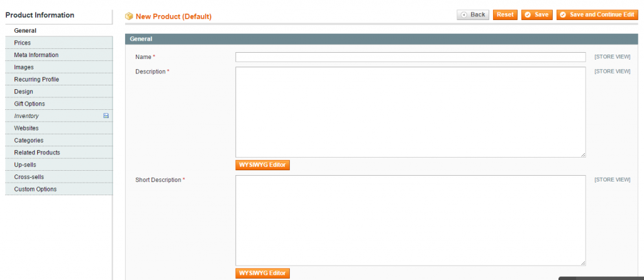Open the Inventory tab

pyautogui.click(x=58, y=116)
